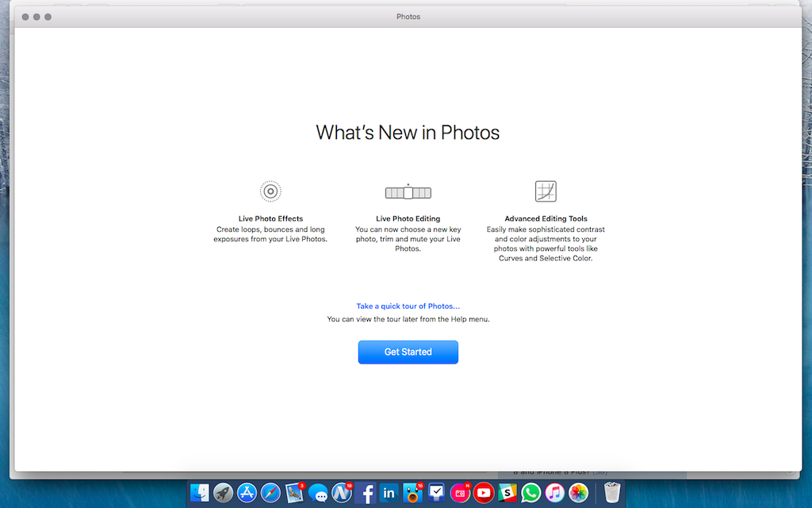
Task: Open Facebook app in the dock
Action: (366, 493)
